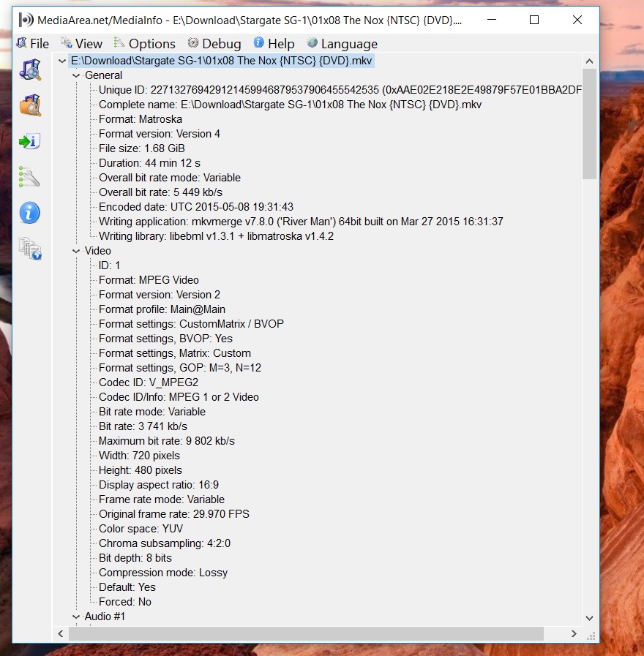This screenshot has width=644, height=656.
Task: Select the 'Bit rate mode: Variable' video row
Action: pos(152,412)
